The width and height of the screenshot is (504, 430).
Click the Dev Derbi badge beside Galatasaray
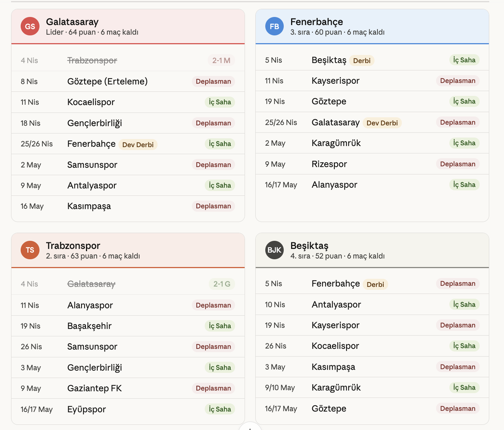pyautogui.click(x=382, y=123)
